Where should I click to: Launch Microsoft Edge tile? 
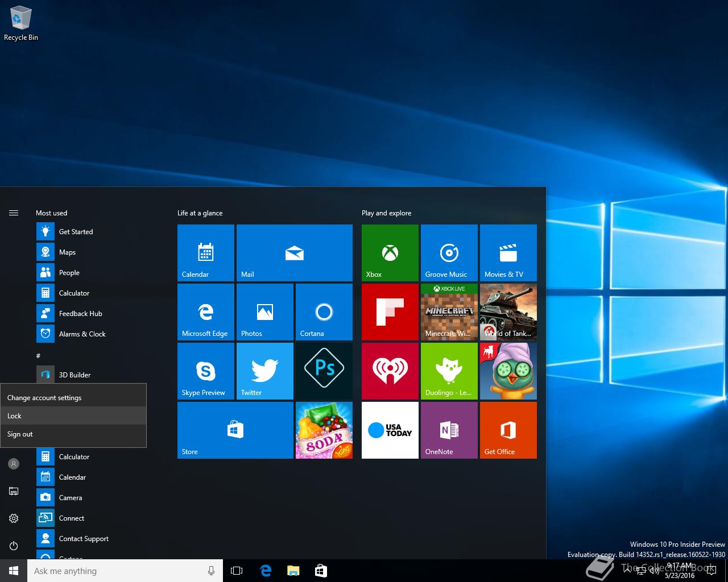click(206, 312)
